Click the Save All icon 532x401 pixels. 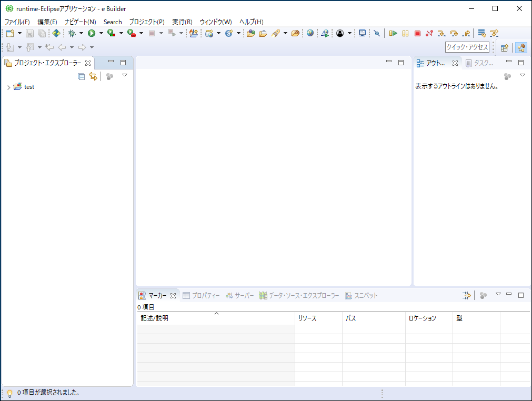tap(42, 33)
